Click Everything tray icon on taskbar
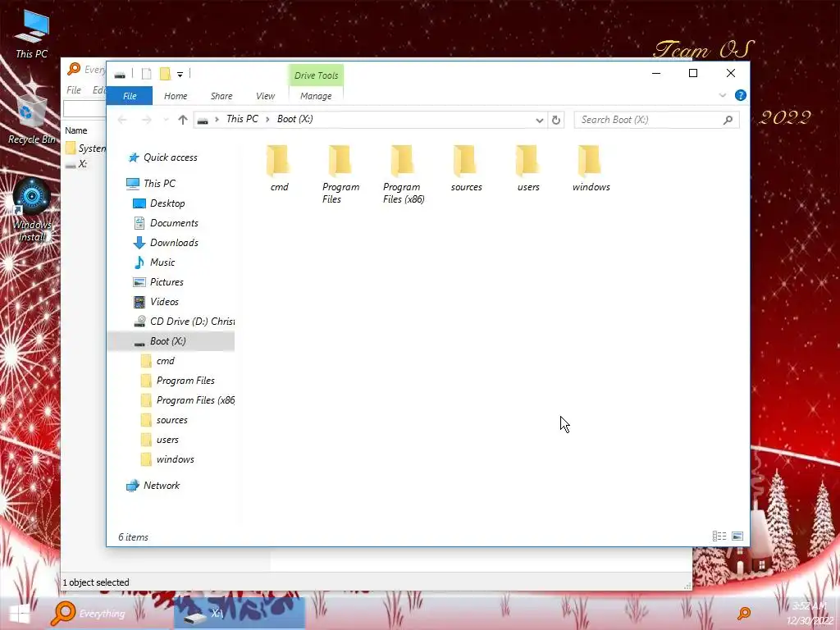The image size is (840, 630). coord(744,614)
